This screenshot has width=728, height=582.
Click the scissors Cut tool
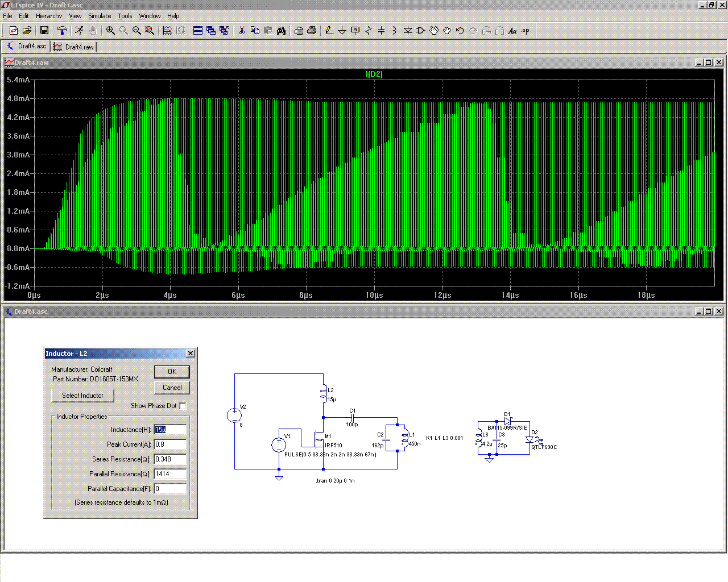coord(242,31)
